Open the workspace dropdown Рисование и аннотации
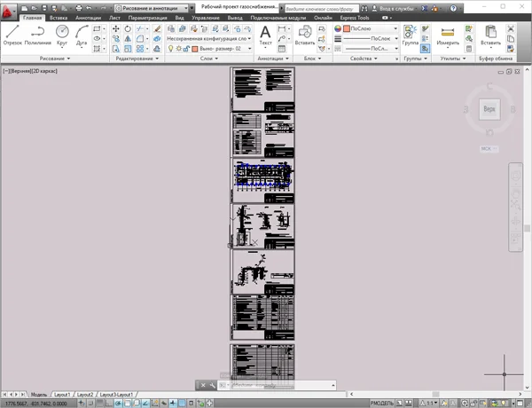 [x=152, y=8]
